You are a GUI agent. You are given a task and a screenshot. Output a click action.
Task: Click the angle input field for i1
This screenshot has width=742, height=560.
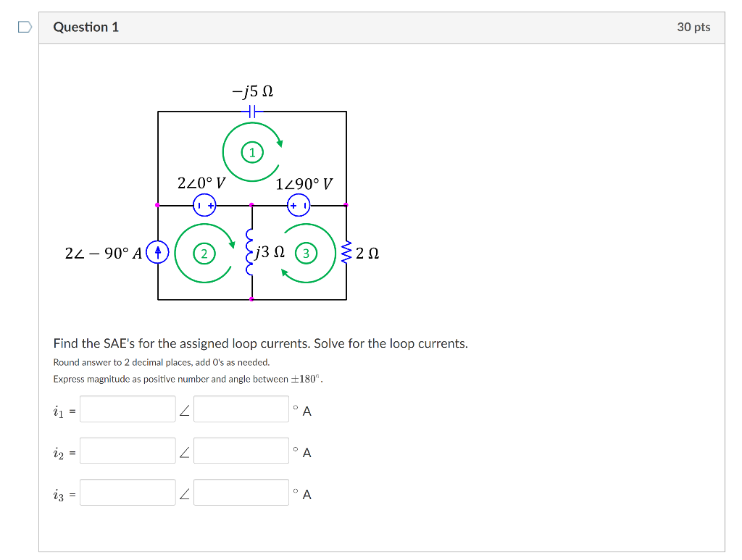tap(241, 409)
